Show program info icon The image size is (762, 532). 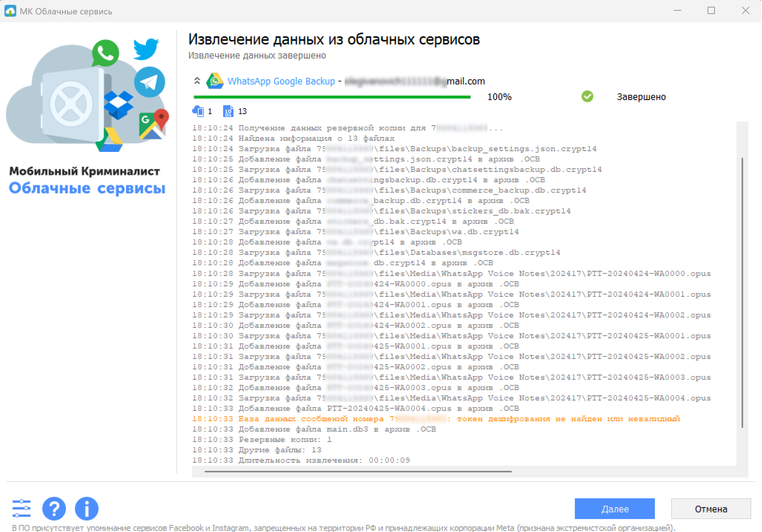click(x=87, y=508)
